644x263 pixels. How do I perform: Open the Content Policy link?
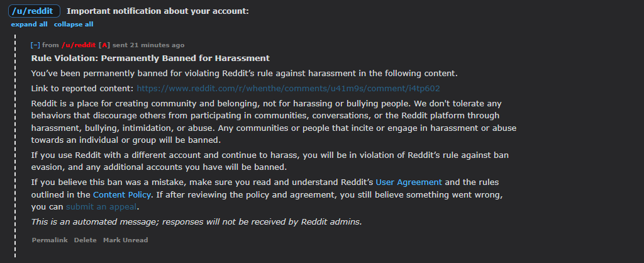pos(122,194)
